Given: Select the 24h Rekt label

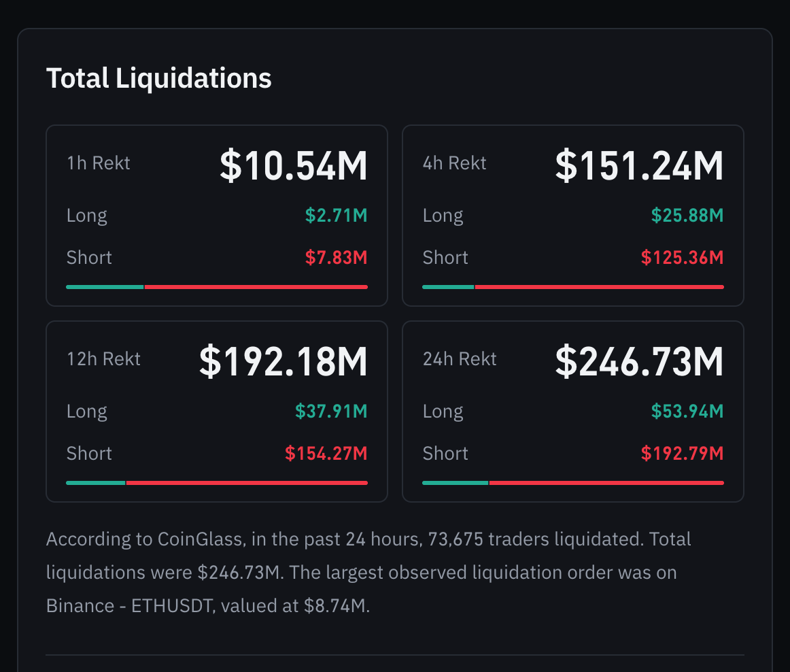Looking at the screenshot, I should tap(460, 359).
